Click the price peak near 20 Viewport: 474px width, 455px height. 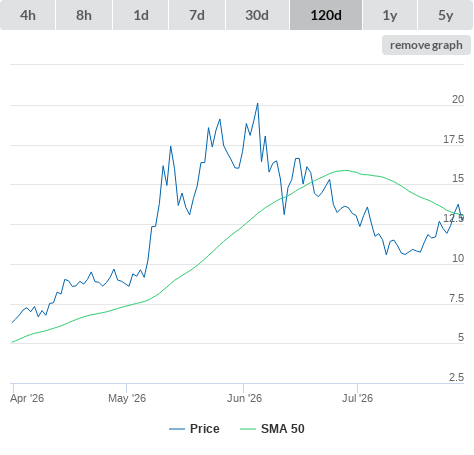(x=257, y=104)
